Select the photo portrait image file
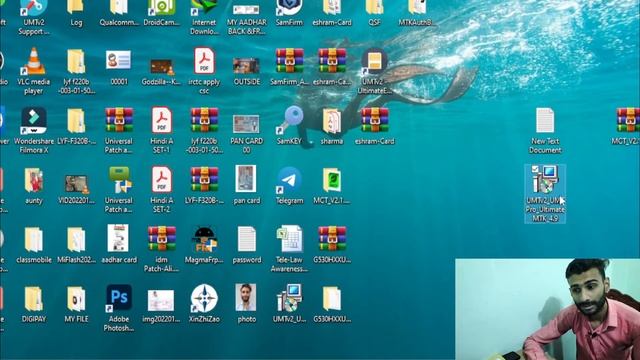This screenshot has width=640, height=360. 247,298
